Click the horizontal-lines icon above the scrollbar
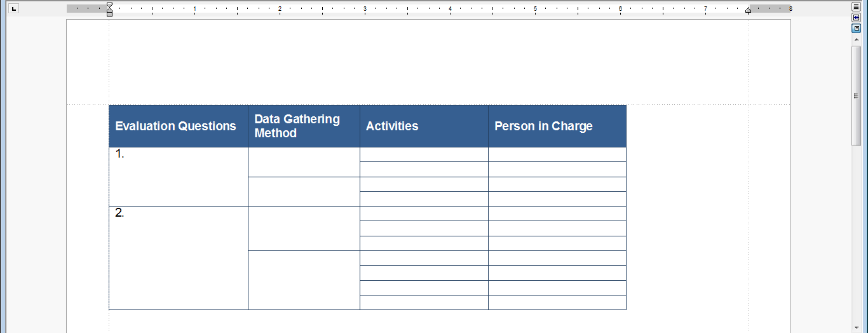 click(x=856, y=6)
